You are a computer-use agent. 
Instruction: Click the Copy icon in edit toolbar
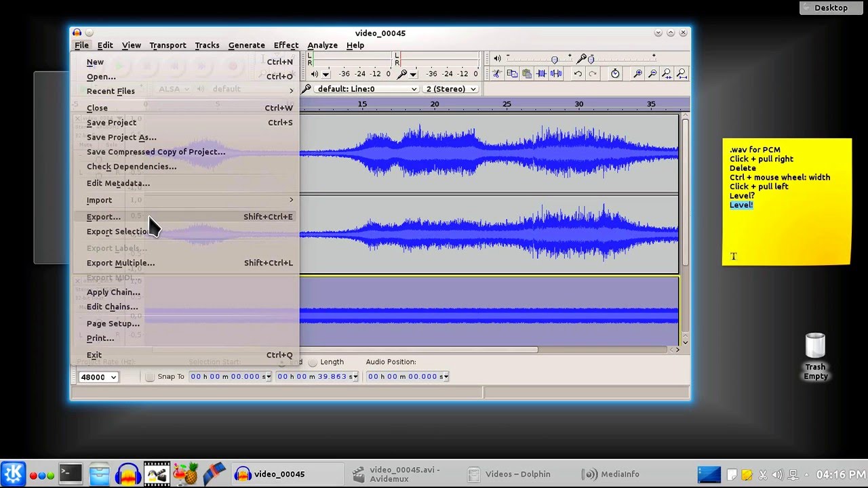pos(512,74)
